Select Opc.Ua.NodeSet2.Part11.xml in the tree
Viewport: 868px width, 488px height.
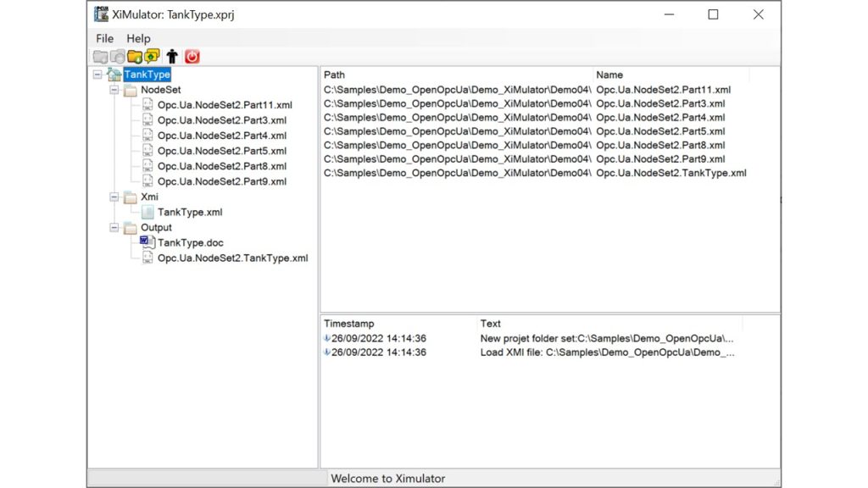coord(225,105)
